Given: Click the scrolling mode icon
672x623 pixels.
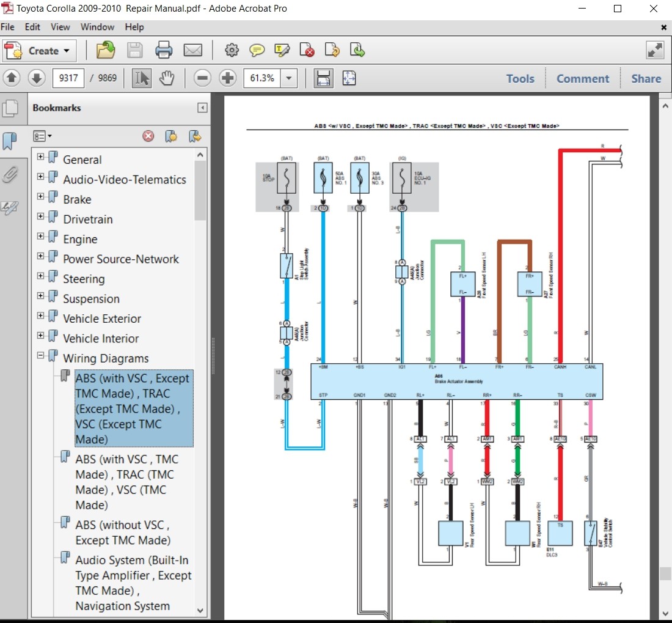Looking at the screenshot, I should pyautogui.click(x=323, y=78).
